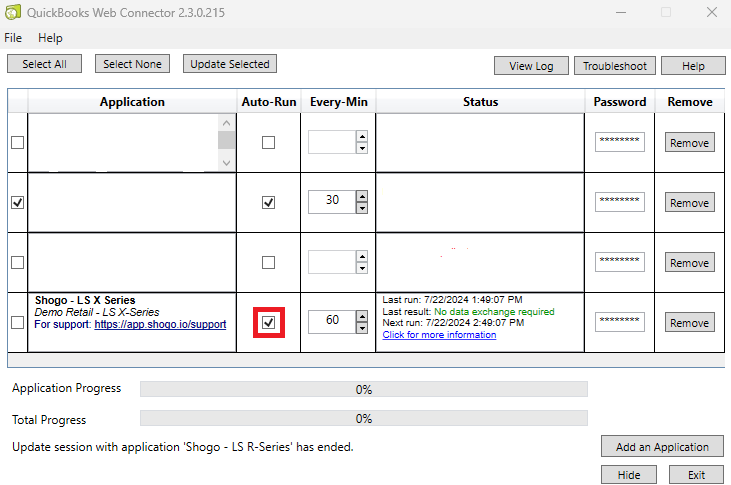Image resolution: width=731 pixels, height=485 pixels.
Task: Select the Shogo - LS X Series row checkbox
Action: tap(18, 322)
